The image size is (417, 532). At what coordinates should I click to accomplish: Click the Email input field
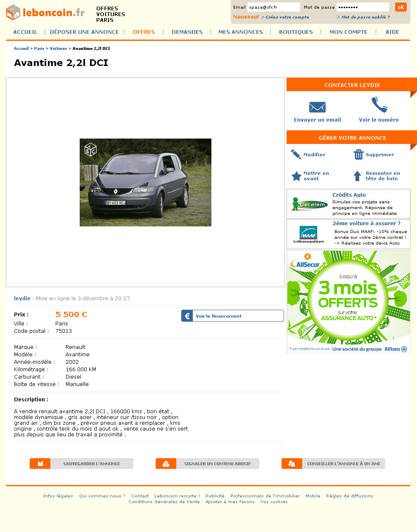click(x=274, y=7)
